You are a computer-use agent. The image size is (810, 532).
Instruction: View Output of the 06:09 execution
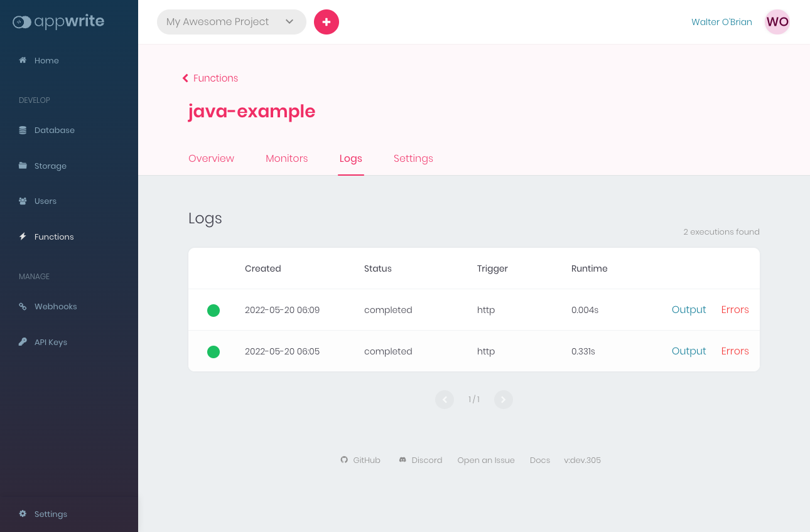[x=688, y=309]
